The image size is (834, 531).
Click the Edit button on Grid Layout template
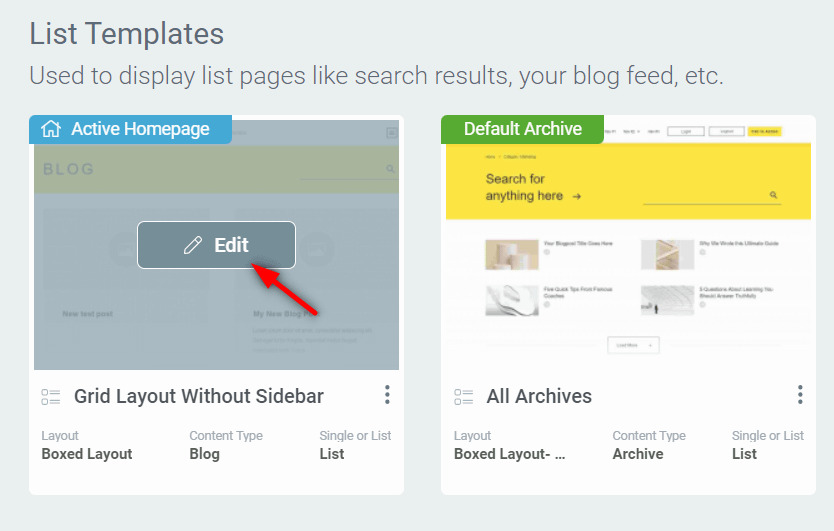coord(216,245)
